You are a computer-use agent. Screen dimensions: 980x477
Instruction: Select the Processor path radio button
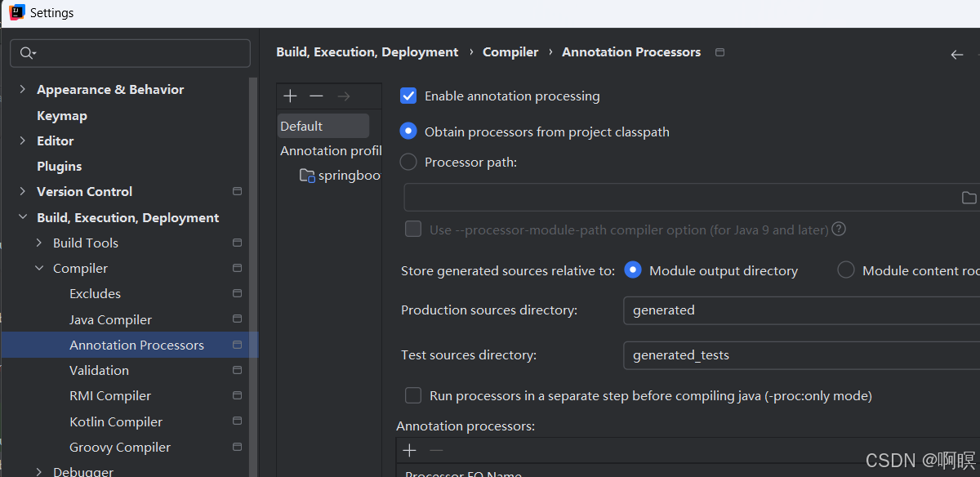coord(408,162)
